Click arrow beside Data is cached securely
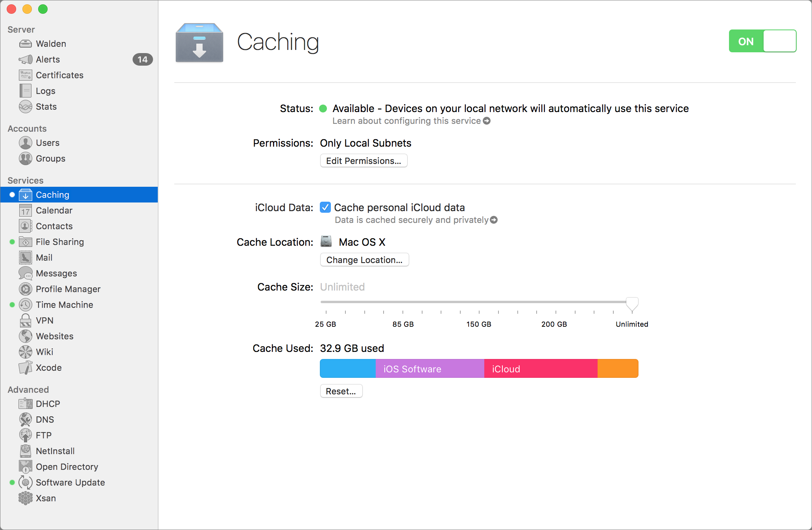The image size is (812, 530). tap(494, 220)
